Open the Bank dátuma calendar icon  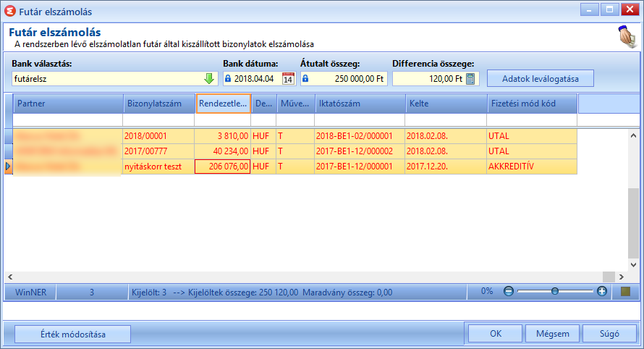288,78
